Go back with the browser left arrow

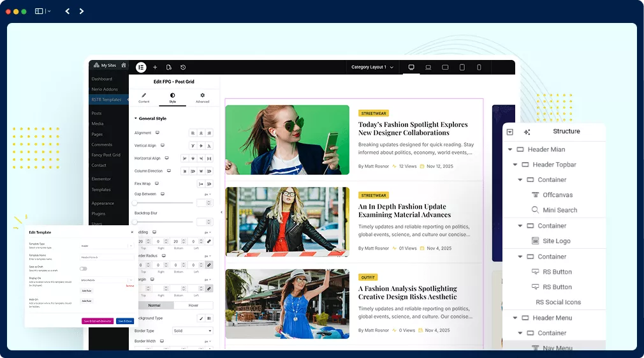pos(68,11)
